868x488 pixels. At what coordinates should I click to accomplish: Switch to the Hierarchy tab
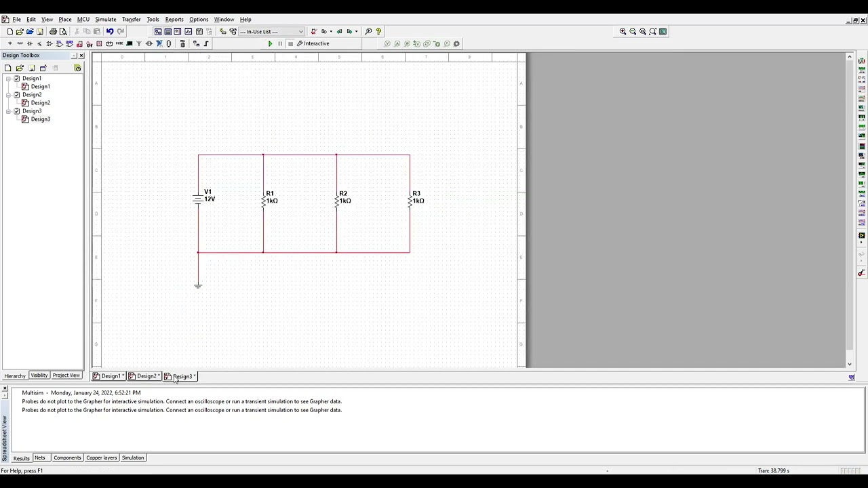click(x=15, y=375)
